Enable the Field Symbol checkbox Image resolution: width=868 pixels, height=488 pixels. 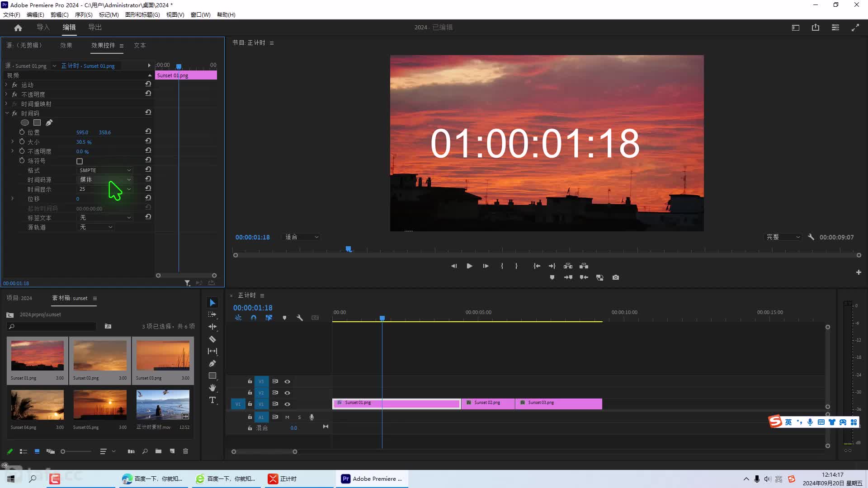pyautogui.click(x=80, y=161)
